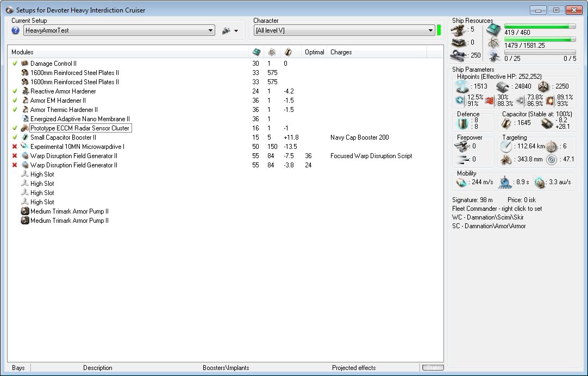Activate the scripted Warp Disruption Field Generator
Screen dimensions: 588x376
pyautogui.click(x=15, y=156)
